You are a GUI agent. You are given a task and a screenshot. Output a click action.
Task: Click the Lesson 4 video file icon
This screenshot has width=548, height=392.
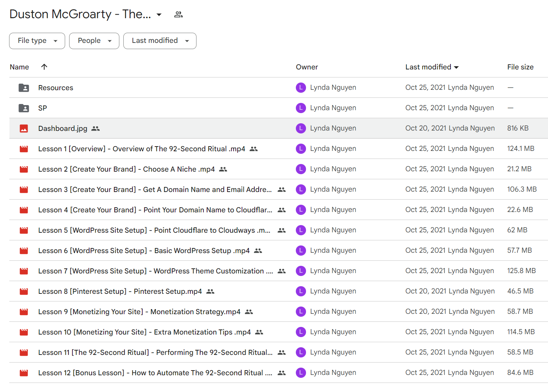[24, 210]
